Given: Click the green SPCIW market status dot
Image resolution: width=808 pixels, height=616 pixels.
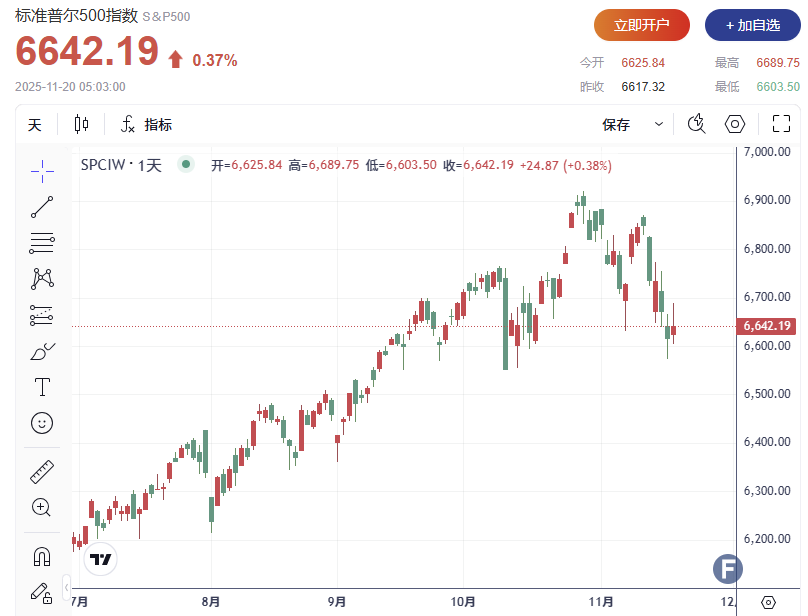Looking at the screenshot, I should (x=185, y=165).
